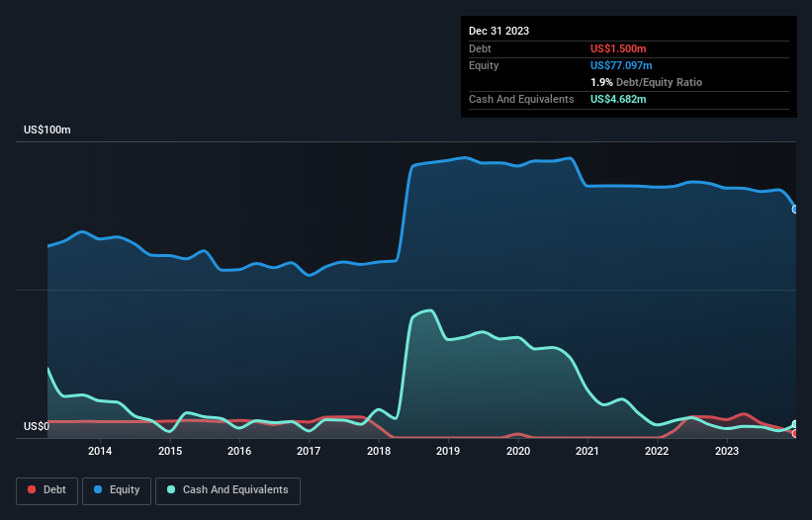Click the US$4.682m cash value
Screen dimensions: 812x520
pos(618,99)
